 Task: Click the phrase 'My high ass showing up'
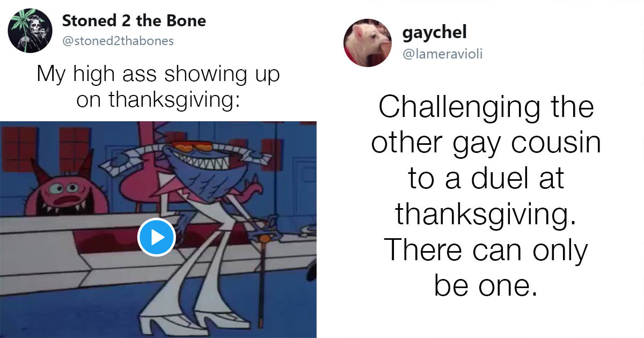coord(157,74)
